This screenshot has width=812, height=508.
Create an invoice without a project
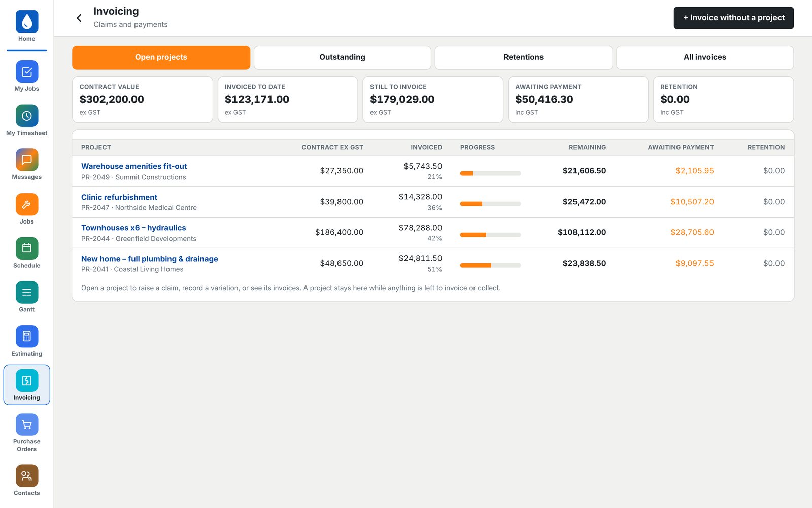[x=734, y=18]
